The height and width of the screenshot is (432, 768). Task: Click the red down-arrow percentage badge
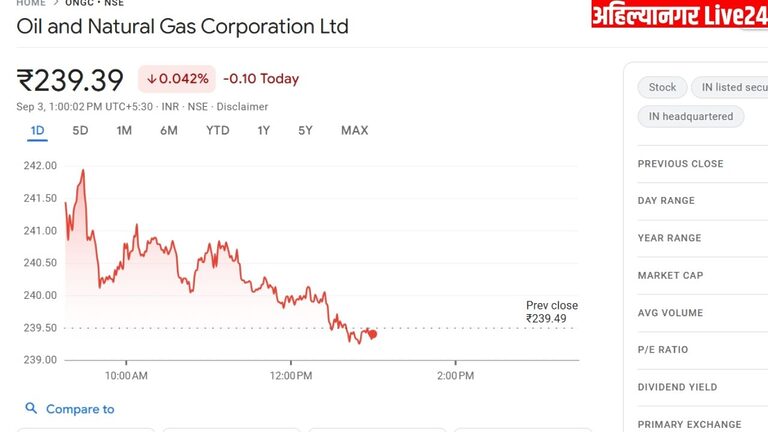(x=176, y=79)
